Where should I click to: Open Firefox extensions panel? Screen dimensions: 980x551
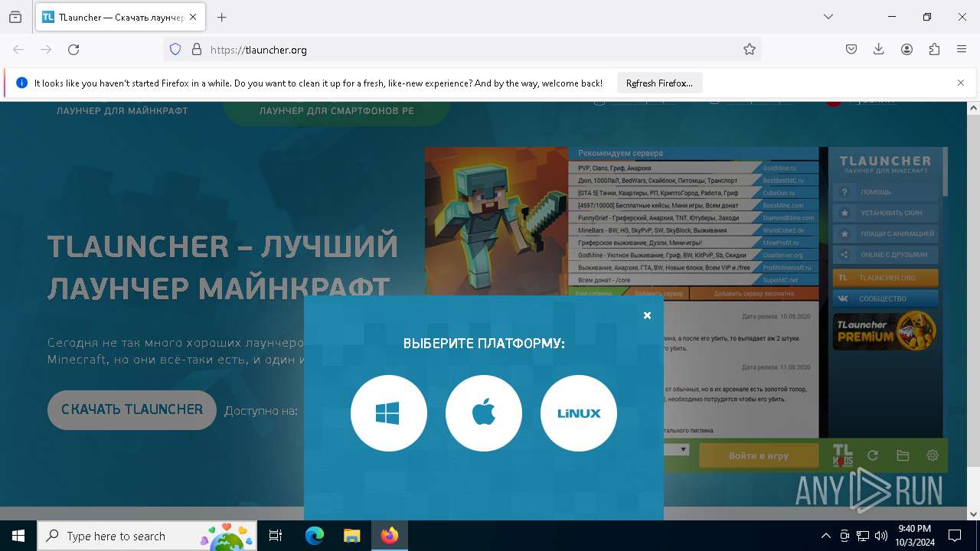[x=934, y=50]
